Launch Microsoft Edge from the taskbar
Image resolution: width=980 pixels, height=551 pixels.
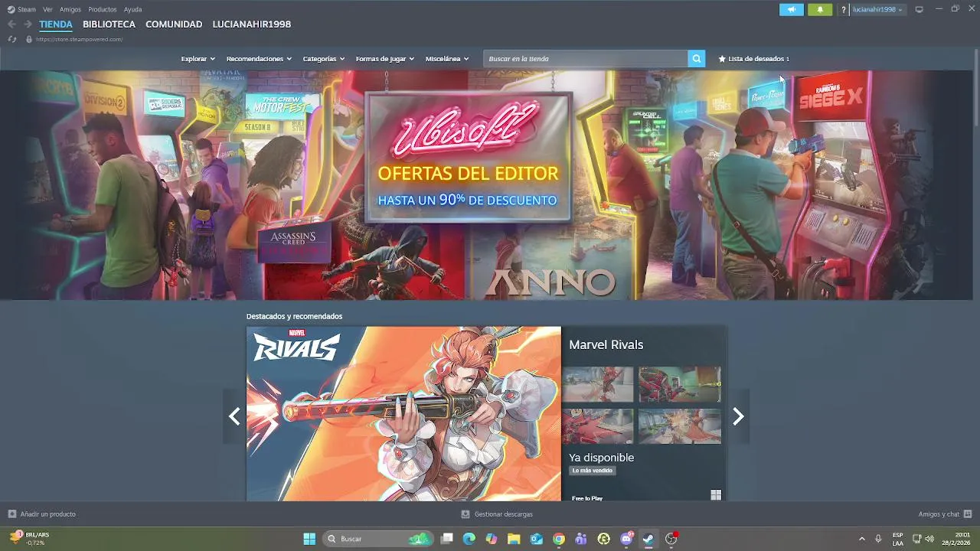tap(469, 539)
